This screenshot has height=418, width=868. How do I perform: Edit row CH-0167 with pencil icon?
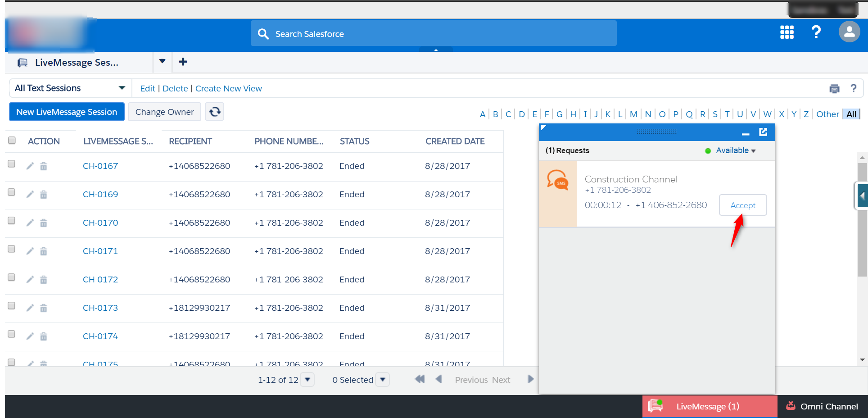[30, 166]
